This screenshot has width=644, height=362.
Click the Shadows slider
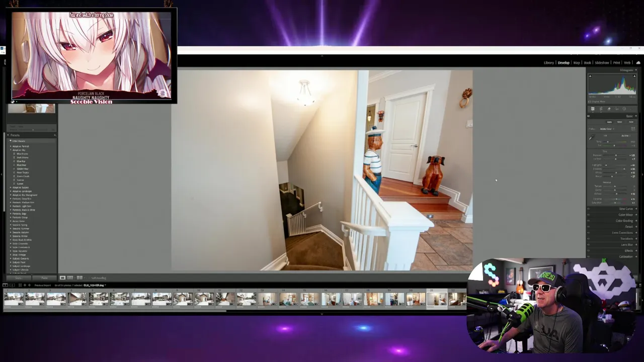615,169
